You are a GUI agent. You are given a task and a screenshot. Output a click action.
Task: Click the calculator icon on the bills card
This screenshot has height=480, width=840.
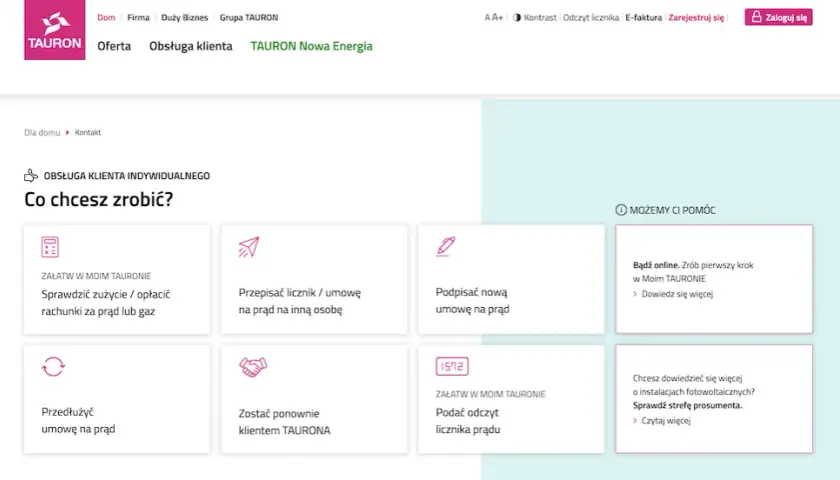tap(50, 247)
